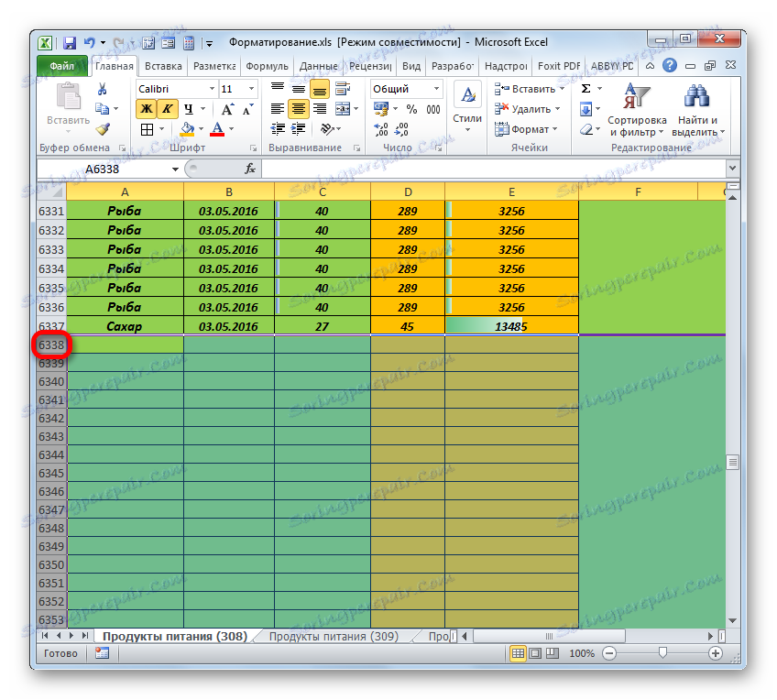Click Page Layout view button in status bar
Viewport: 777px width, 700px height.
[x=535, y=653]
